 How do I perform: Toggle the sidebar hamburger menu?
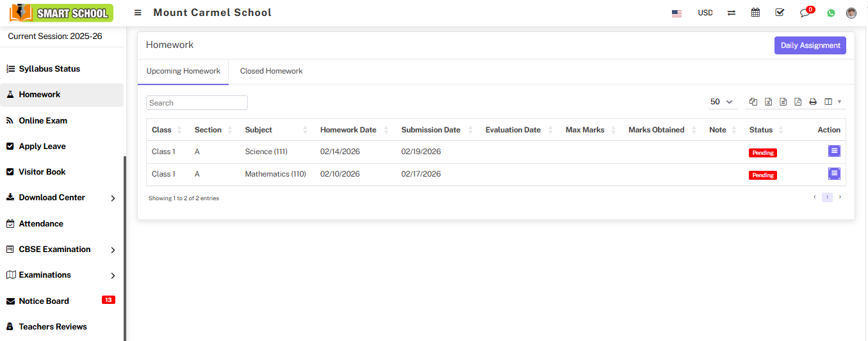(x=138, y=13)
